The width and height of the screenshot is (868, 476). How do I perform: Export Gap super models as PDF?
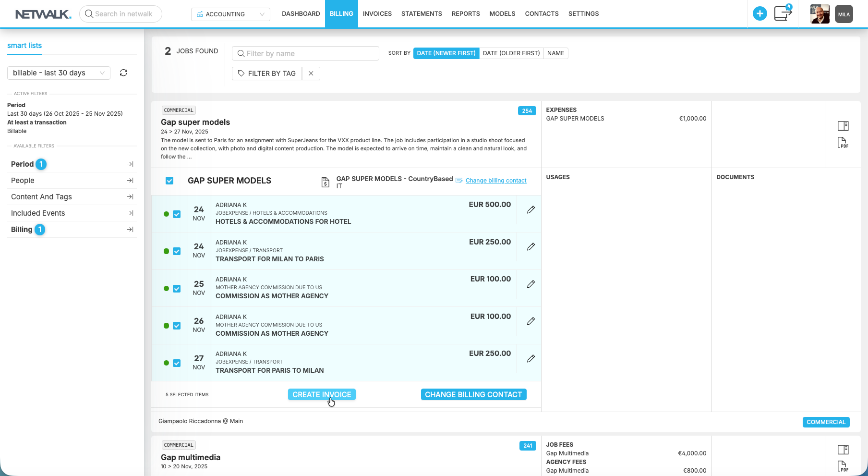pyautogui.click(x=843, y=143)
